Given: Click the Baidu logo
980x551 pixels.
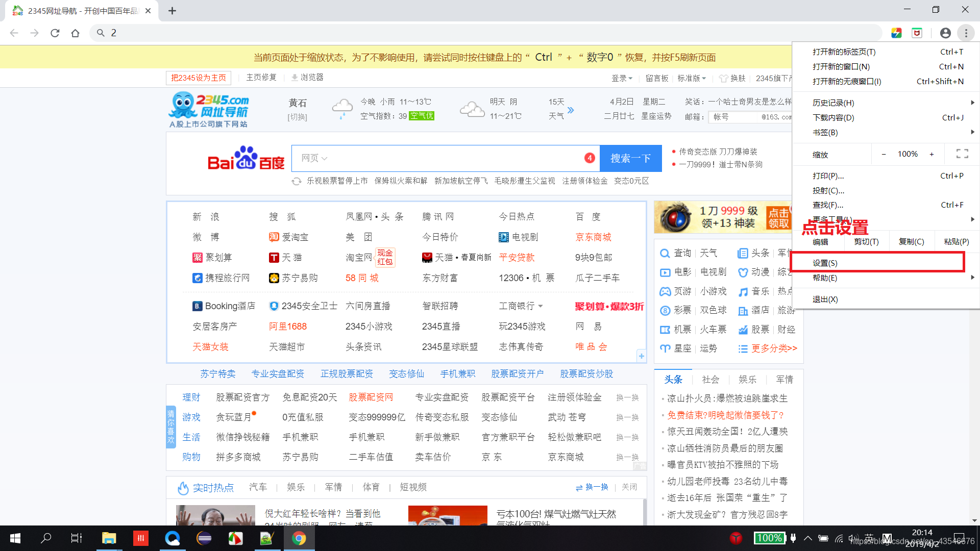Looking at the screenshot, I should coord(246,159).
